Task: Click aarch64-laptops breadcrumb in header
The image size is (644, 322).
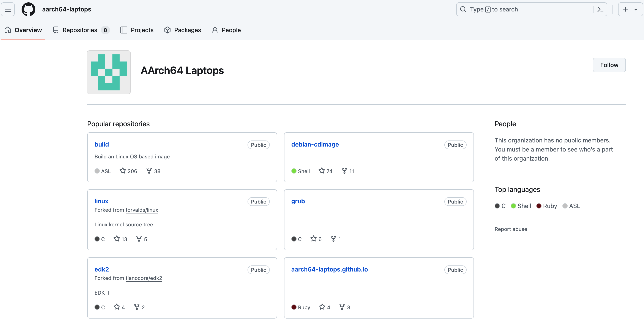Action: [66, 9]
